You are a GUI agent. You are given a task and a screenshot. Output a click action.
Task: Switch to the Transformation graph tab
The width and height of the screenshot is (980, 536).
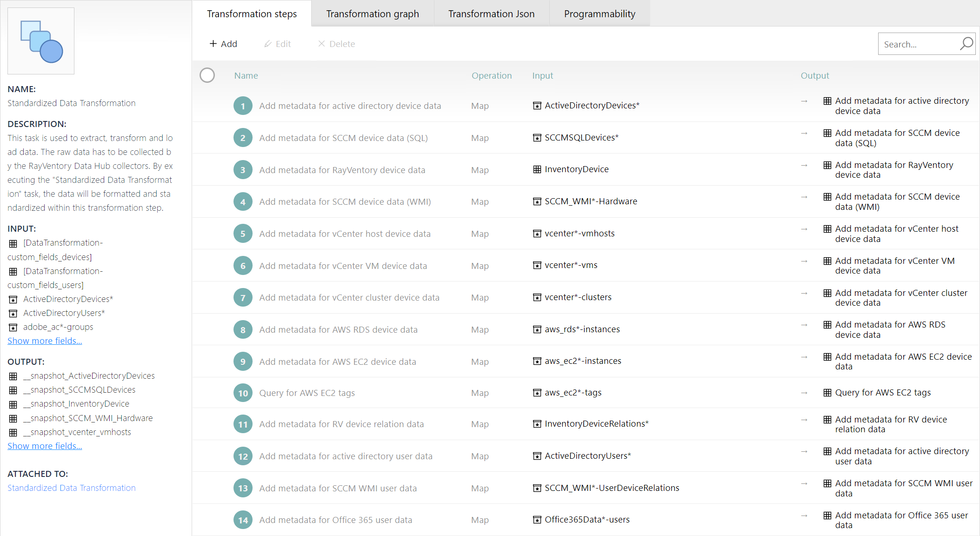(x=372, y=14)
